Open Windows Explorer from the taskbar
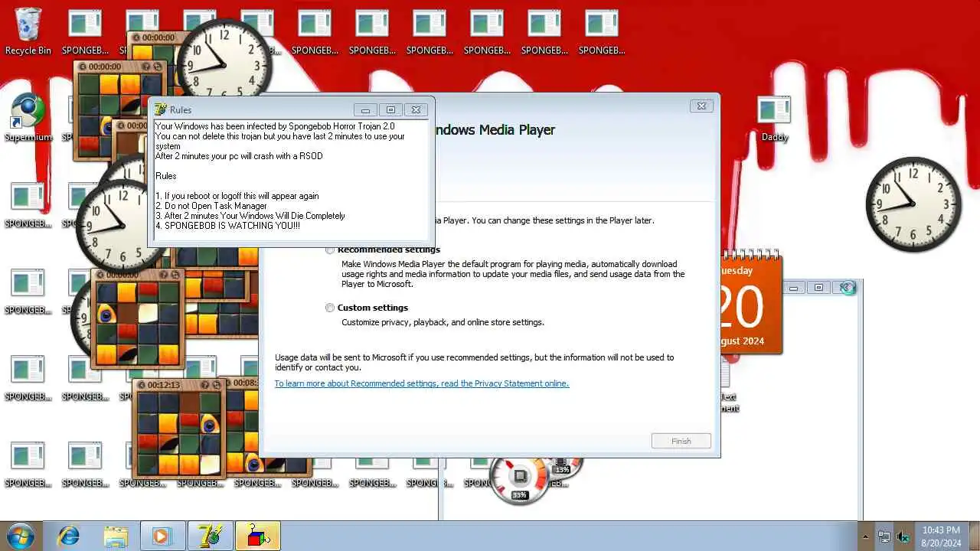Screen dimensions: 980x551 click(x=116, y=536)
